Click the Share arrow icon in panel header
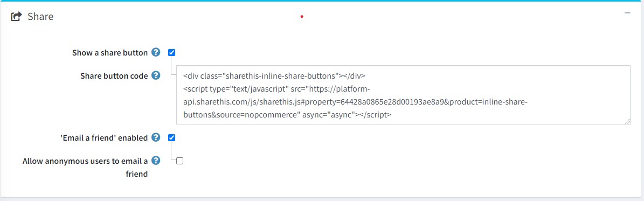The image size is (644, 201). (x=16, y=17)
